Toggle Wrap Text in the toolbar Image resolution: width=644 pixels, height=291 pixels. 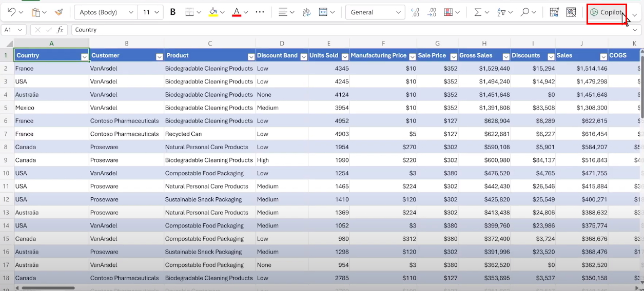click(x=307, y=12)
